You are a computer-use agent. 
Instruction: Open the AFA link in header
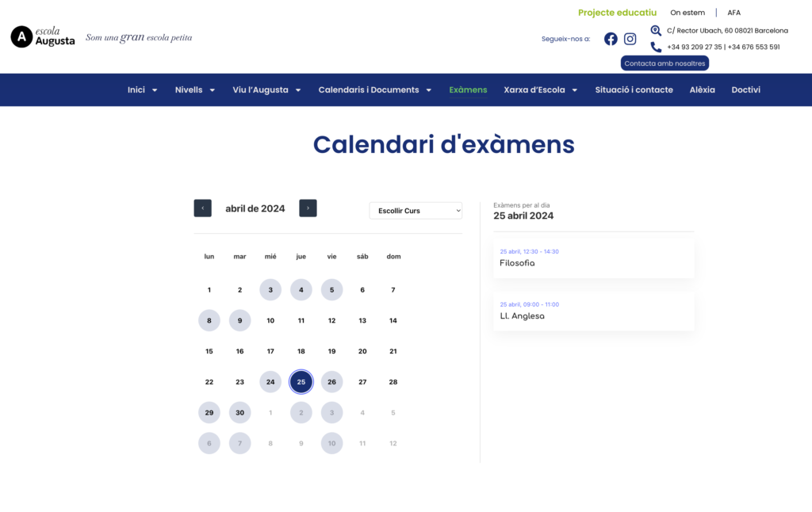click(x=733, y=13)
